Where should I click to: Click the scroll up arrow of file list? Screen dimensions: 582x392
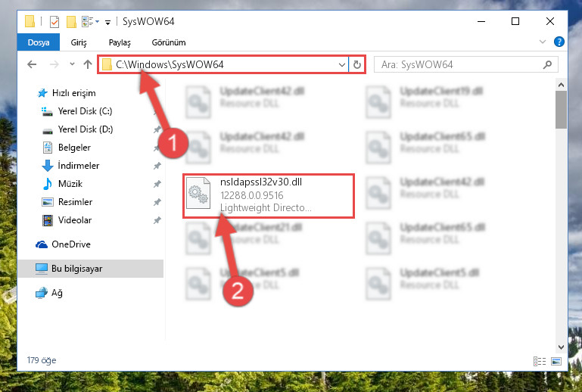pos(561,85)
